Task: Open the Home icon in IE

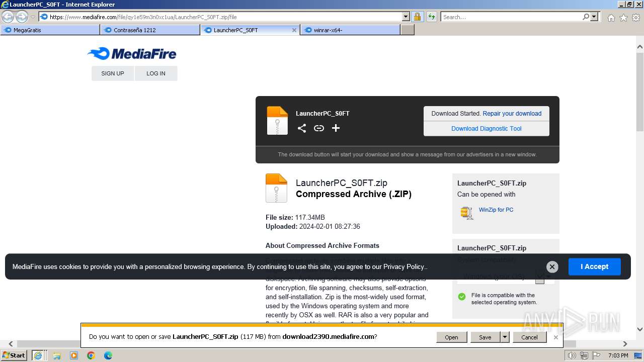Action: click(x=611, y=18)
